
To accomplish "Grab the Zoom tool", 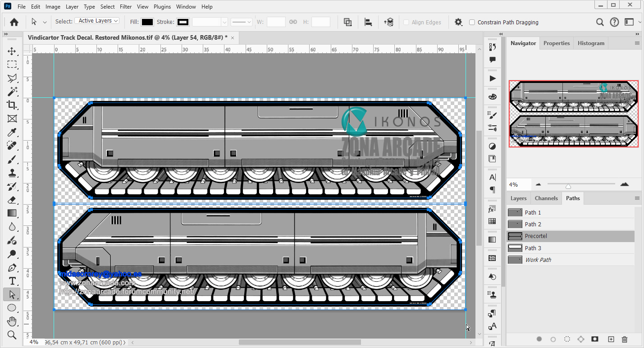I will click(12, 335).
